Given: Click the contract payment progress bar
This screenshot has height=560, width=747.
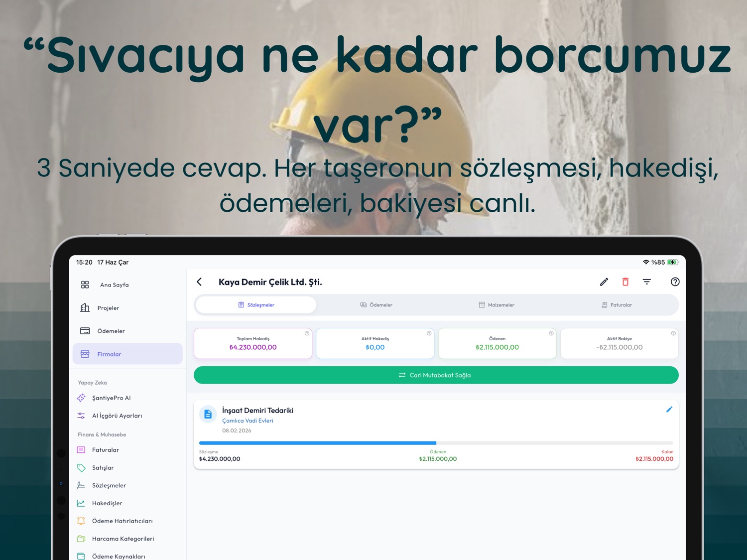Looking at the screenshot, I should (x=436, y=443).
